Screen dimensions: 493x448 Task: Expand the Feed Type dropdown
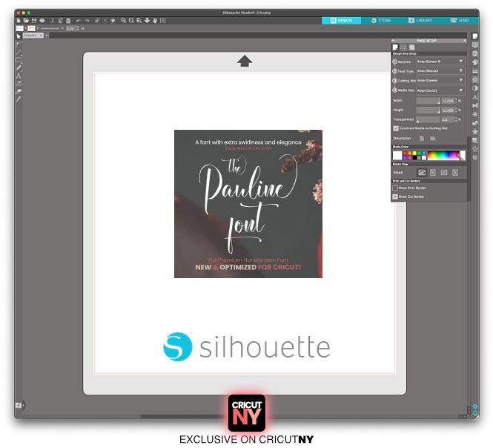point(440,70)
